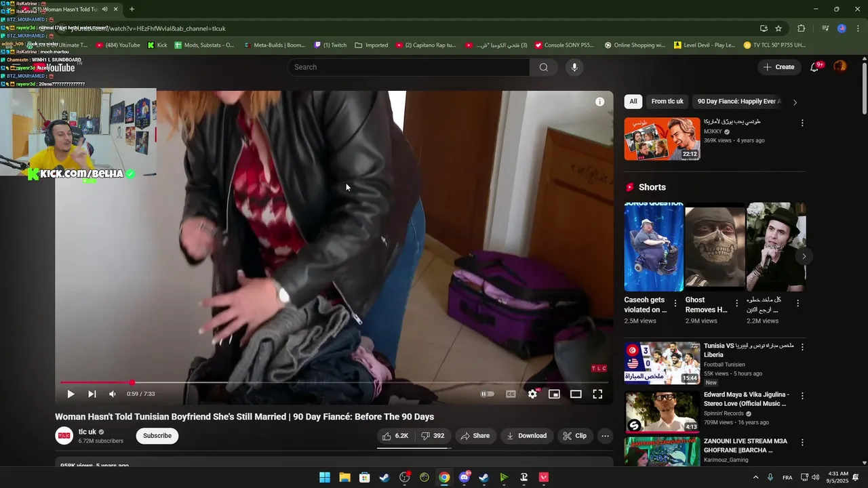Viewport: 868px width, 488px height.
Task: Open the Kick bookmark
Action: pyautogui.click(x=157, y=45)
